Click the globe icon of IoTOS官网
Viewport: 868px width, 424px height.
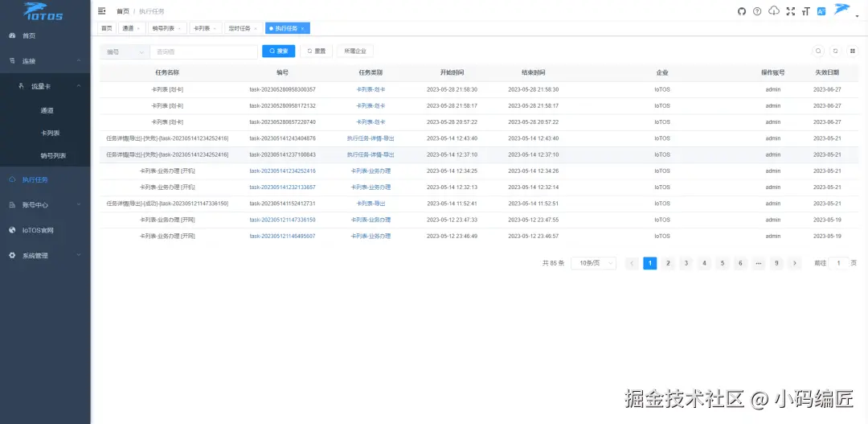[x=12, y=230]
